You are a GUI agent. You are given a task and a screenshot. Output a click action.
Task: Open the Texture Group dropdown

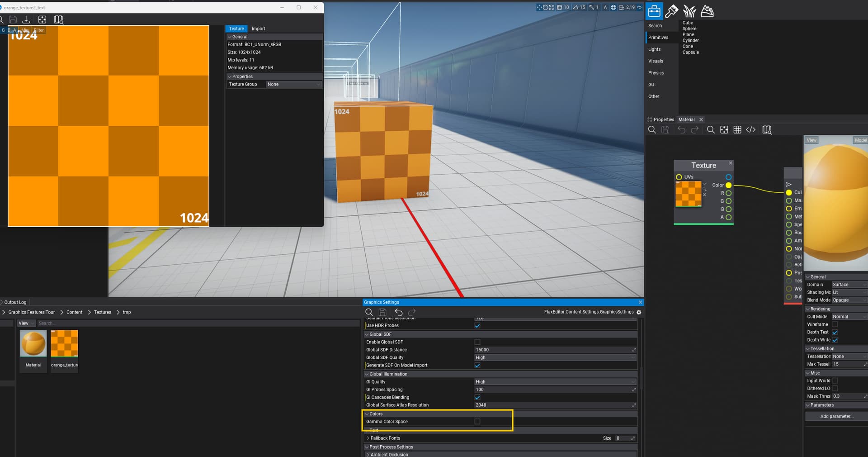tap(293, 85)
